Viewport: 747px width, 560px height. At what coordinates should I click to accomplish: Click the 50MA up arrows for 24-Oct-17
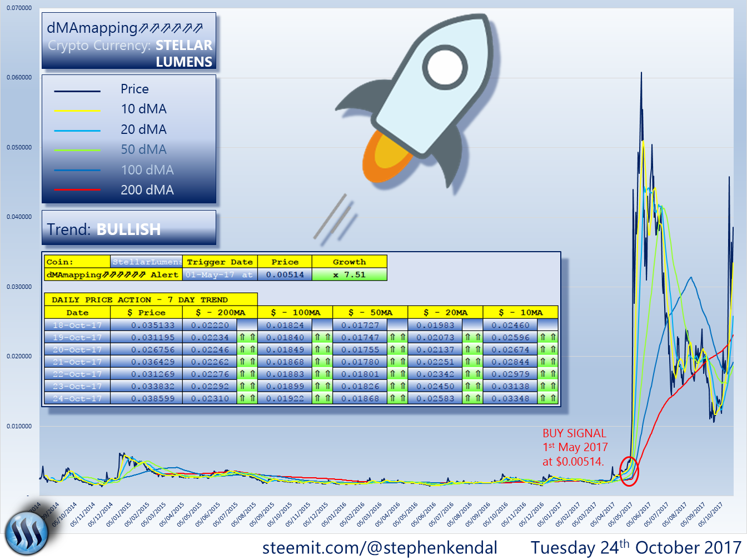pyautogui.click(x=397, y=398)
